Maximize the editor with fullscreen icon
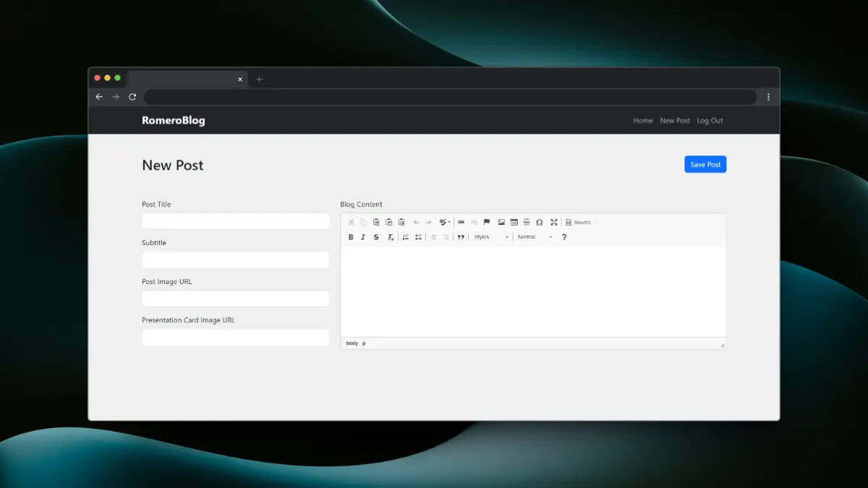 click(554, 222)
